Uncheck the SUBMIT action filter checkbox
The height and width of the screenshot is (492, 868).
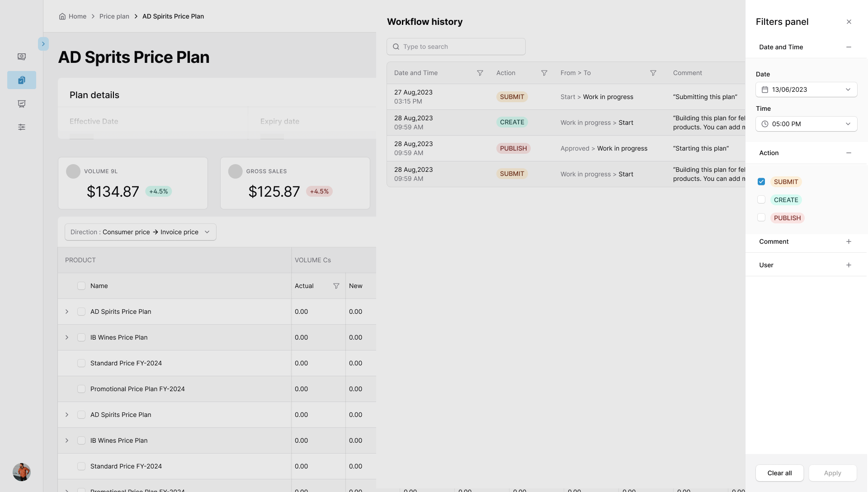click(761, 182)
